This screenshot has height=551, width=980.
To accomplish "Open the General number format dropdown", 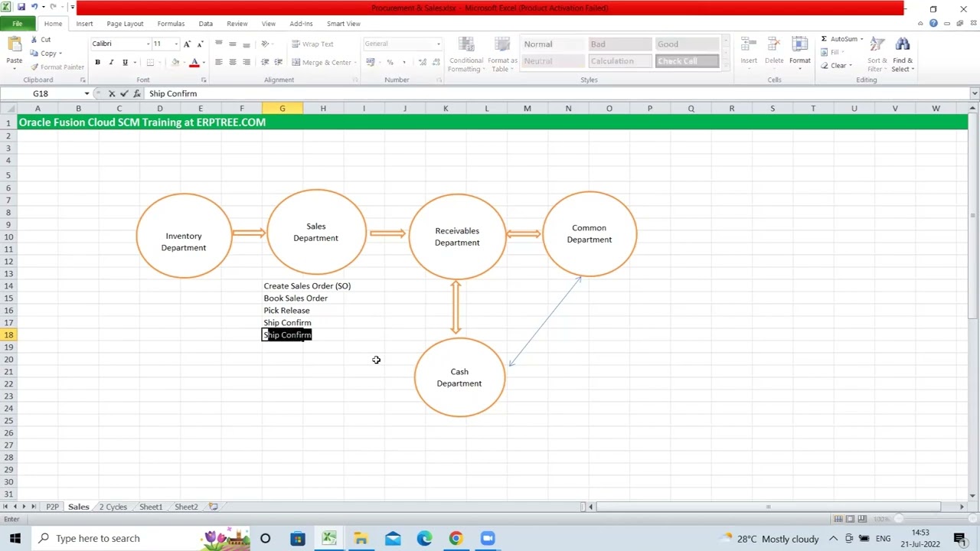I will [439, 44].
